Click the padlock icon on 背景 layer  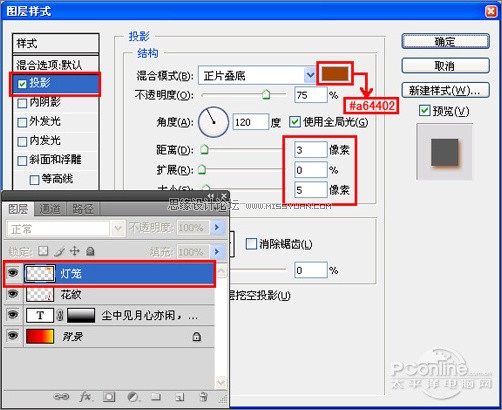click(x=196, y=337)
